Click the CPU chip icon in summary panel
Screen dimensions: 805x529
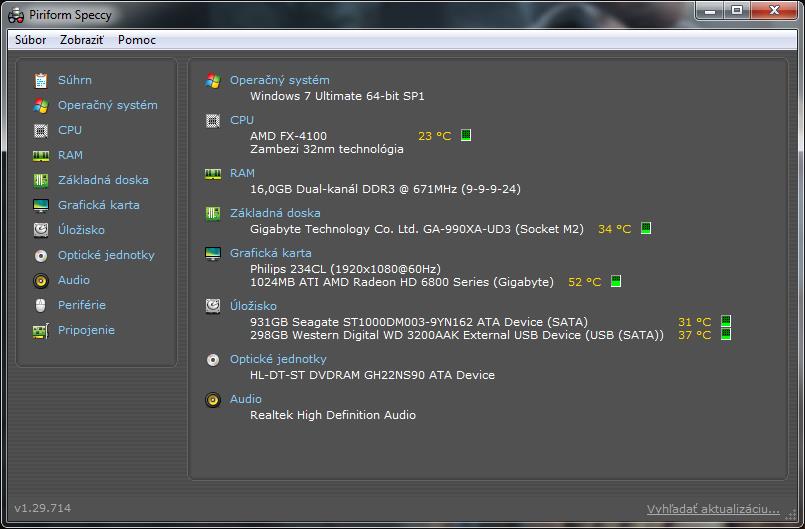pyautogui.click(x=213, y=121)
